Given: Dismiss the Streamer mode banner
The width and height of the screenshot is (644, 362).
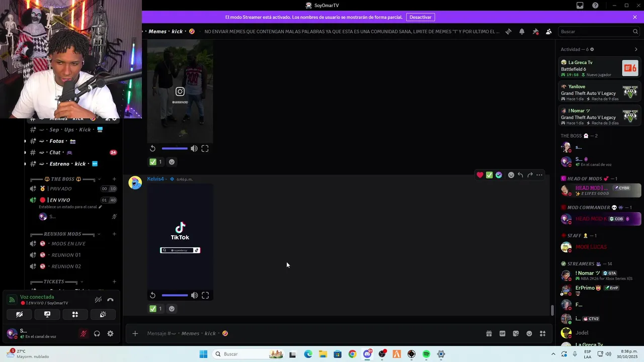Looking at the screenshot, I should [x=635, y=17].
